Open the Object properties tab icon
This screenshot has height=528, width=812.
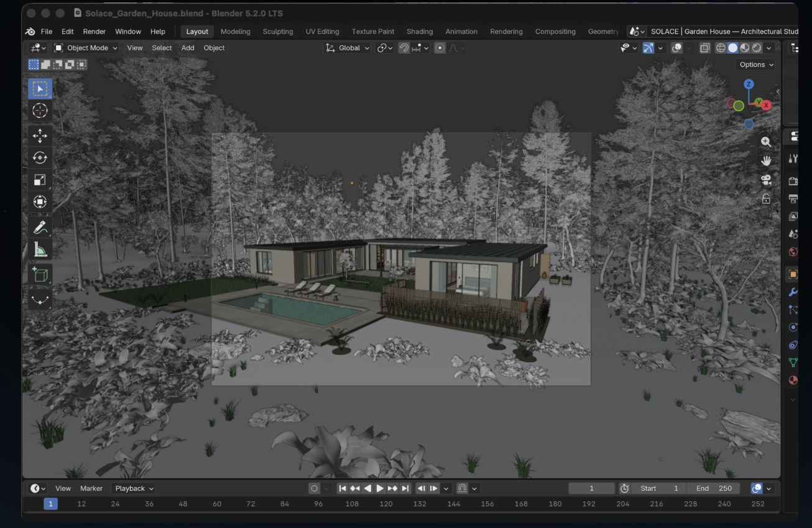tap(793, 274)
